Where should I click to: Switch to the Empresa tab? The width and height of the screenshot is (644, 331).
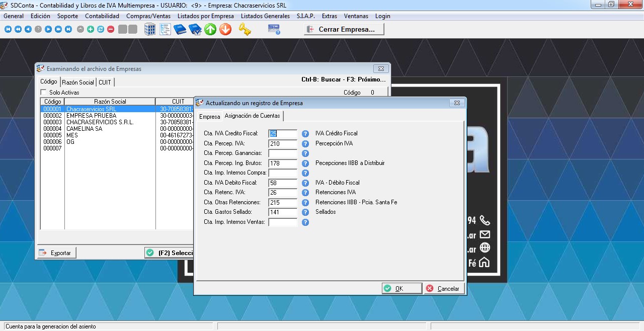(x=209, y=117)
